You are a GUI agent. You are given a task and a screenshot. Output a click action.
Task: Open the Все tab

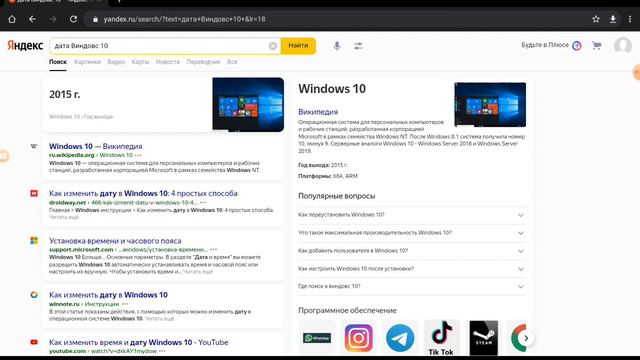click(232, 62)
